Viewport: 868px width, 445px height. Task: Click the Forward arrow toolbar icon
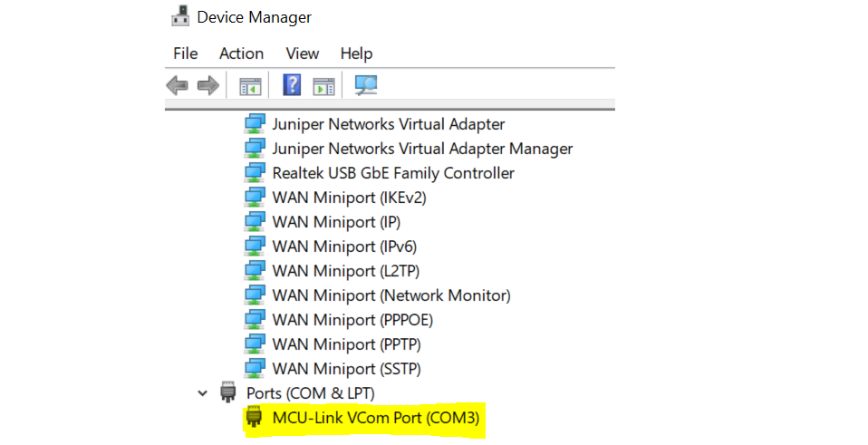[x=208, y=86]
